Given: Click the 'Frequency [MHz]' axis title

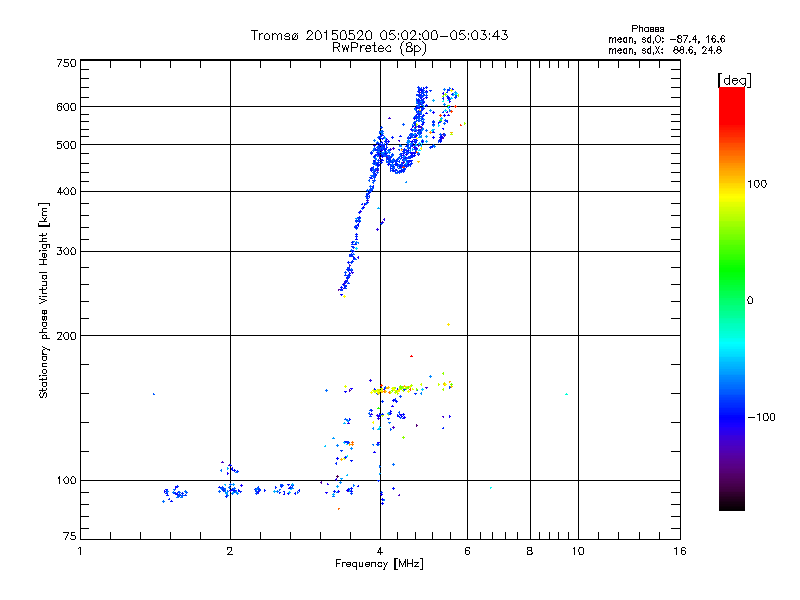Looking at the screenshot, I should click(379, 564).
